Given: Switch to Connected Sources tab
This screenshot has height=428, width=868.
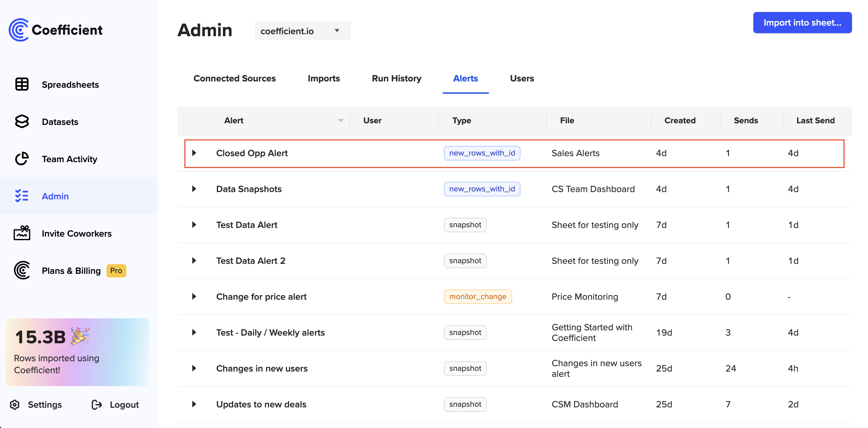Looking at the screenshot, I should [234, 78].
